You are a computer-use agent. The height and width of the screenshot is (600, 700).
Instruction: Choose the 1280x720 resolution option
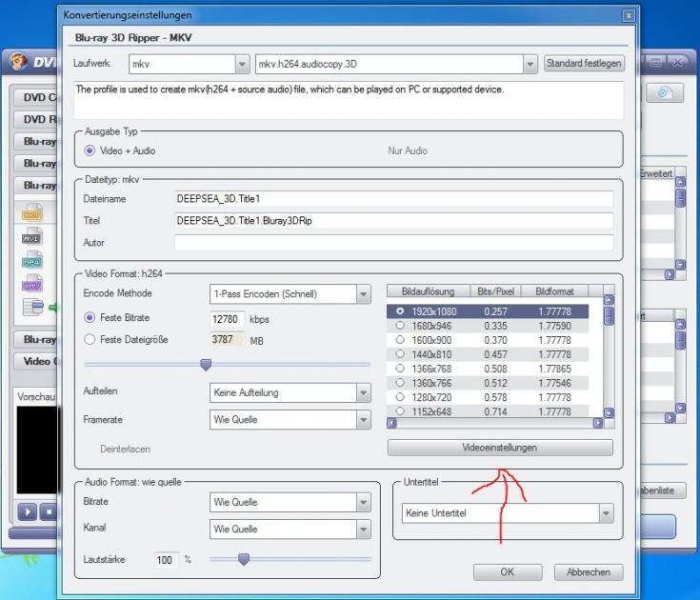400,397
